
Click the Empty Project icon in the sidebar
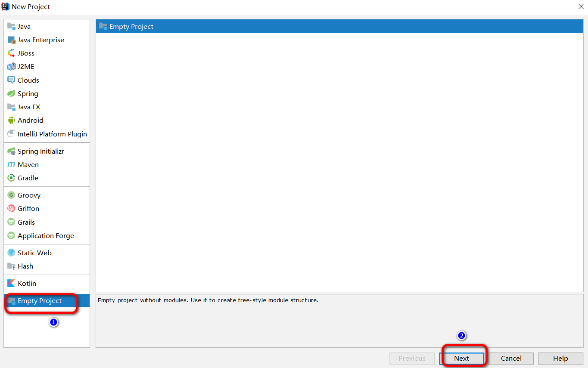[x=12, y=300]
